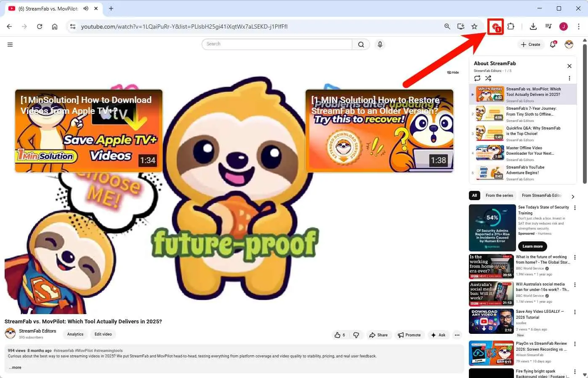Open options for Save Any Video LEGALLY

575,312
